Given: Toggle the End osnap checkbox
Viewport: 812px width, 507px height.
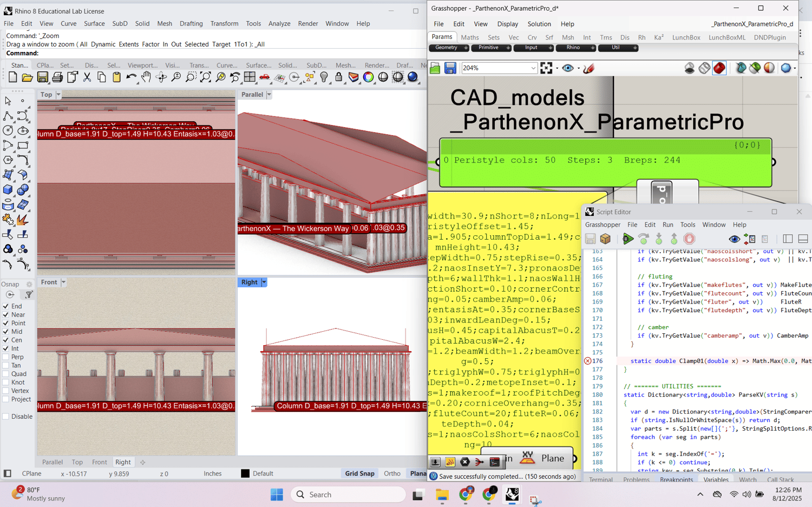Looking at the screenshot, I should point(6,306).
